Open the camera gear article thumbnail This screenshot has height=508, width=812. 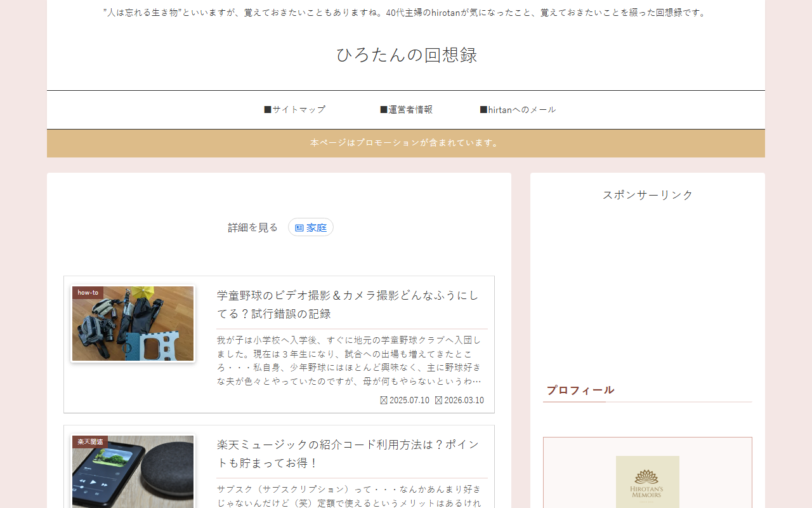(133, 323)
